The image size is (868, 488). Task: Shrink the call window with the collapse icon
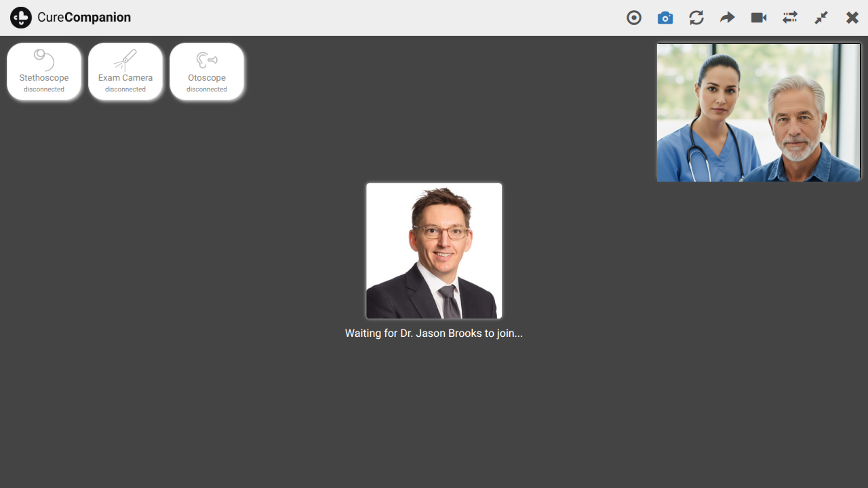coord(821,18)
